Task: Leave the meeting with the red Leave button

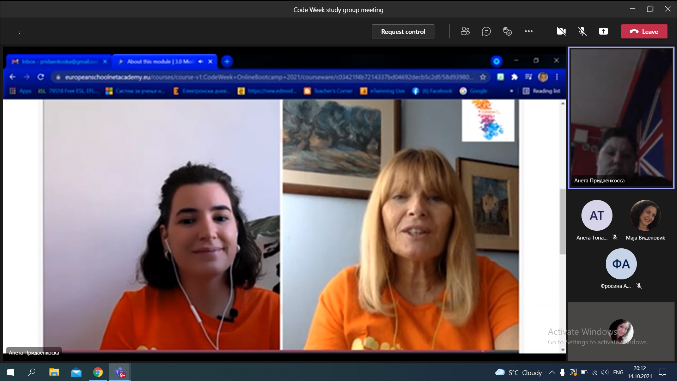Action: (644, 32)
